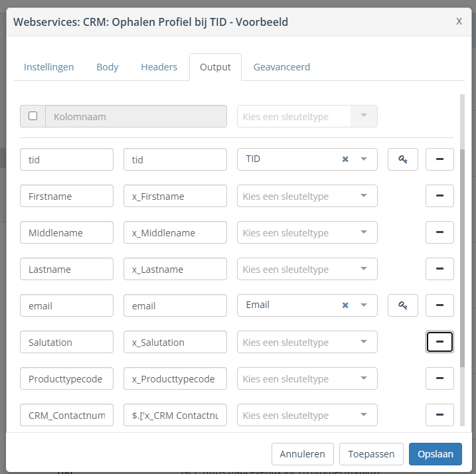Delete the Lastname row using minus icon

pos(439,269)
